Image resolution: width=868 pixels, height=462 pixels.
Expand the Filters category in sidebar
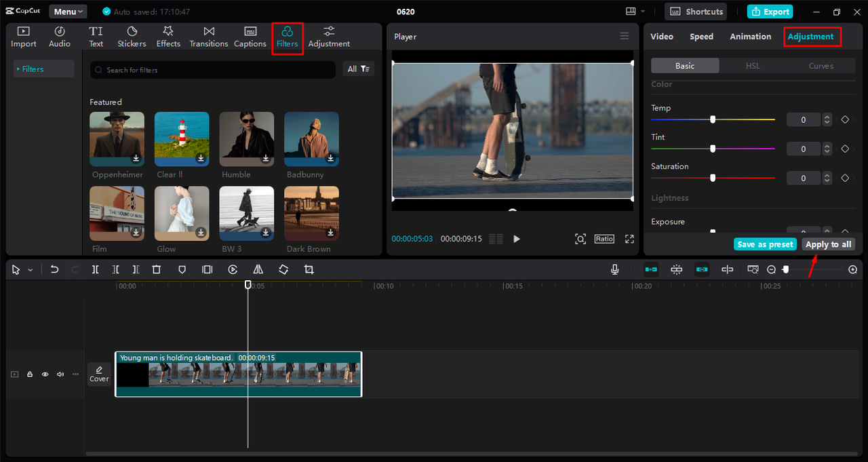point(43,69)
